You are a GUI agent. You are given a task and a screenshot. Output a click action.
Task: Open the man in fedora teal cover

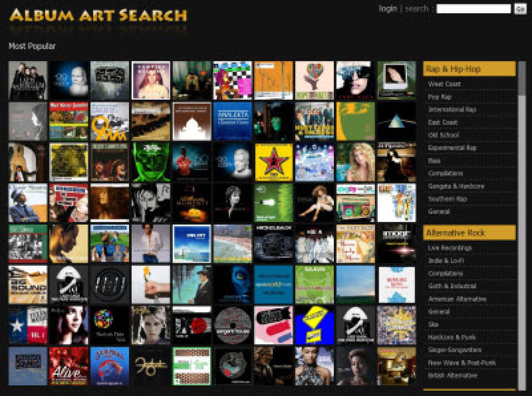192,284
